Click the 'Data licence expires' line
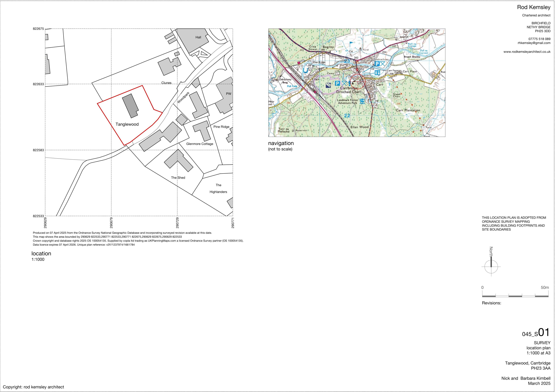Viewport: 555px width, 392px height. coord(84,245)
